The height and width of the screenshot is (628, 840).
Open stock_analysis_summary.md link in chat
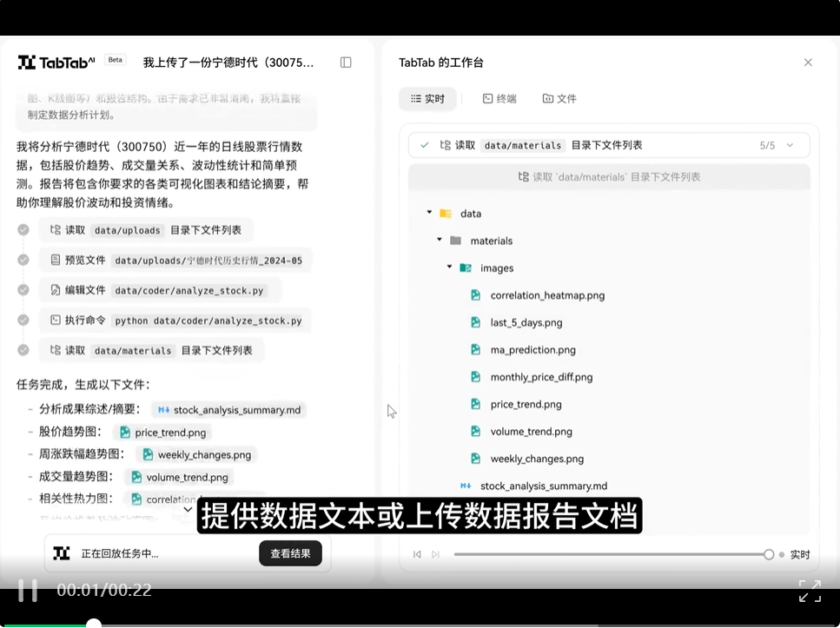tap(228, 410)
